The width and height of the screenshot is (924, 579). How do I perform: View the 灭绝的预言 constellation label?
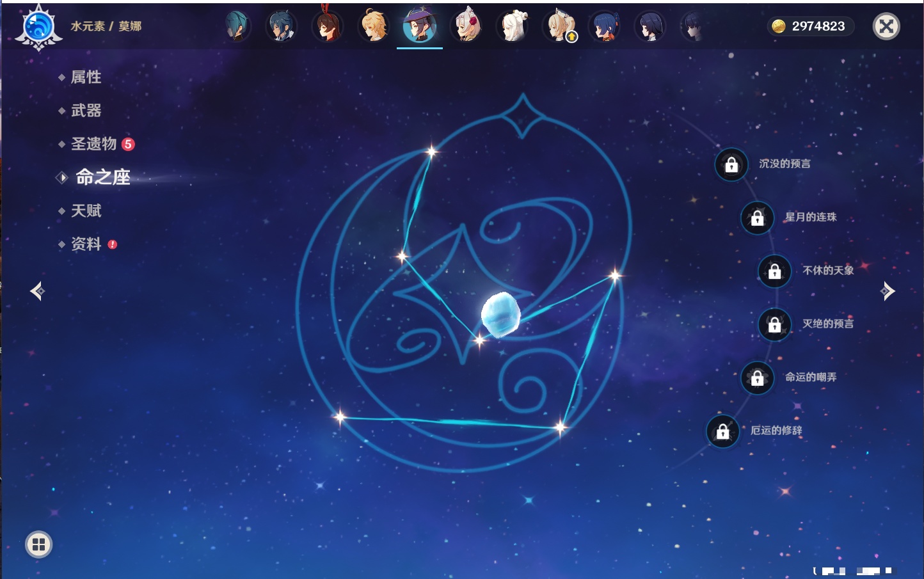pos(828,324)
